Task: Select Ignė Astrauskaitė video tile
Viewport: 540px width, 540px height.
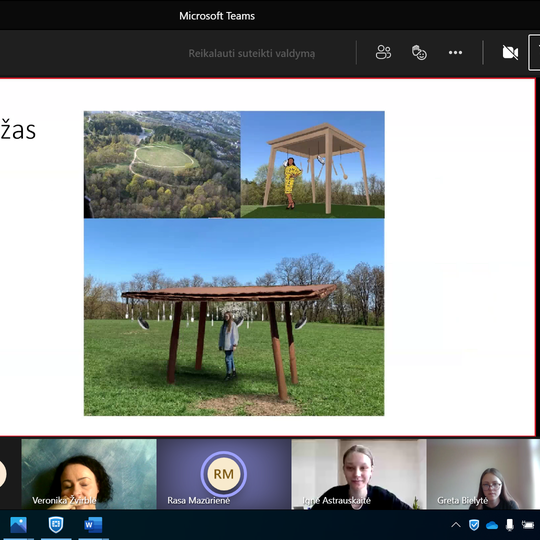Action: 359,474
